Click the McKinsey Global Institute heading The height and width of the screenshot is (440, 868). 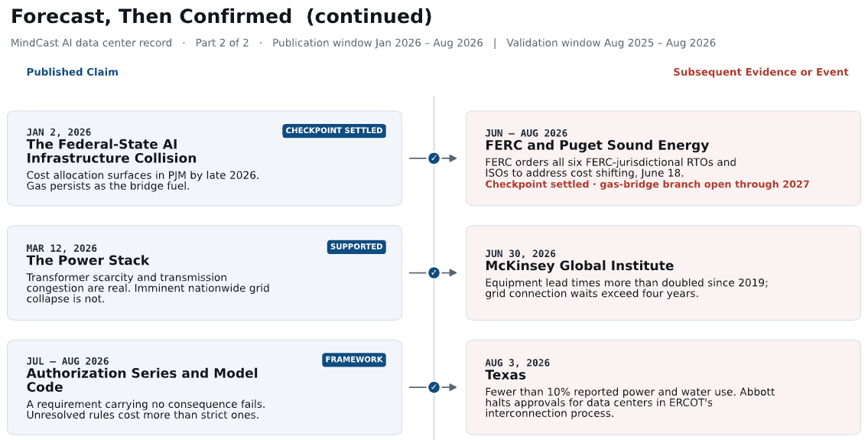click(579, 266)
